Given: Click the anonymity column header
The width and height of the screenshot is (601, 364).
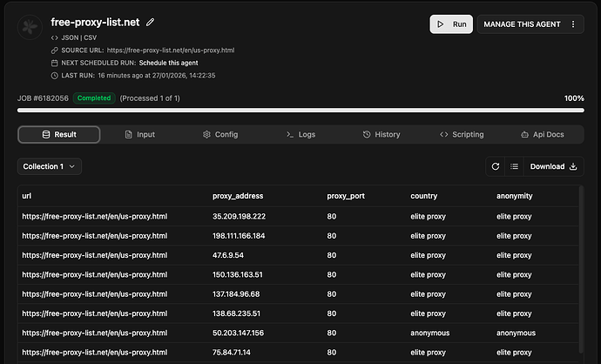Looking at the screenshot, I should click(515, 196).
